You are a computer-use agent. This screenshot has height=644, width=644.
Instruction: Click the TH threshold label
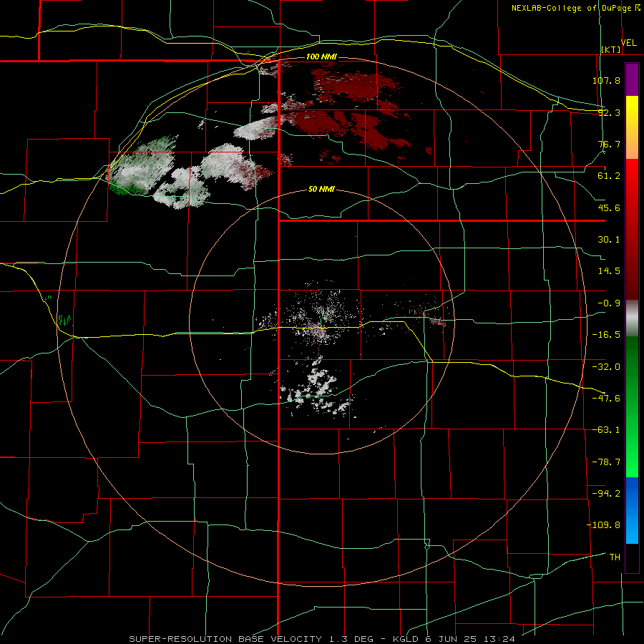coord(615,557)
